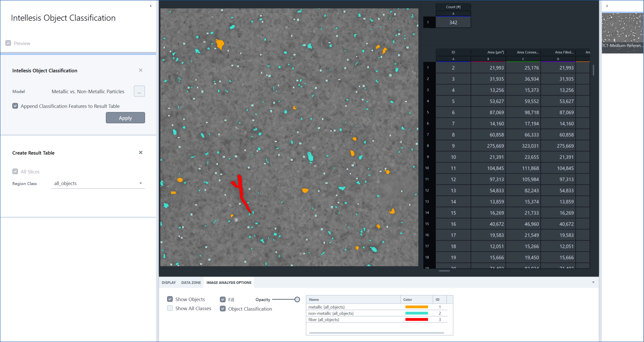The width and height of the screenshot is (644, 342).
Task: Uncheck Append Classification Features to Result Table
Action: tap(15, 106)
